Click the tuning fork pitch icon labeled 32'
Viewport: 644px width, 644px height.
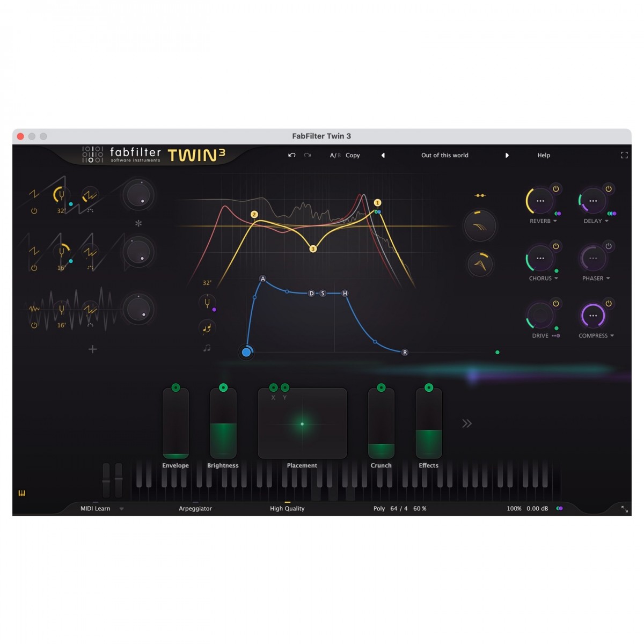[x=207, y=303]
